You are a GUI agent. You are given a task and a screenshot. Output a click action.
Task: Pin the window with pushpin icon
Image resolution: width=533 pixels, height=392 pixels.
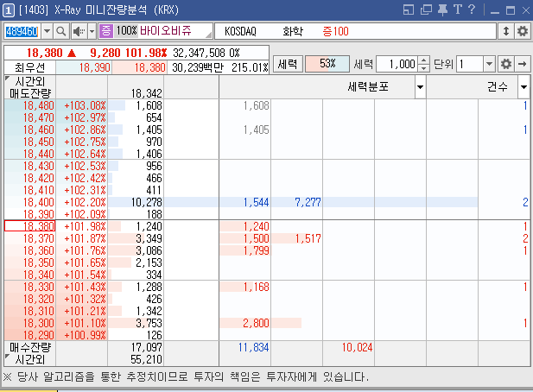[442, 9]
